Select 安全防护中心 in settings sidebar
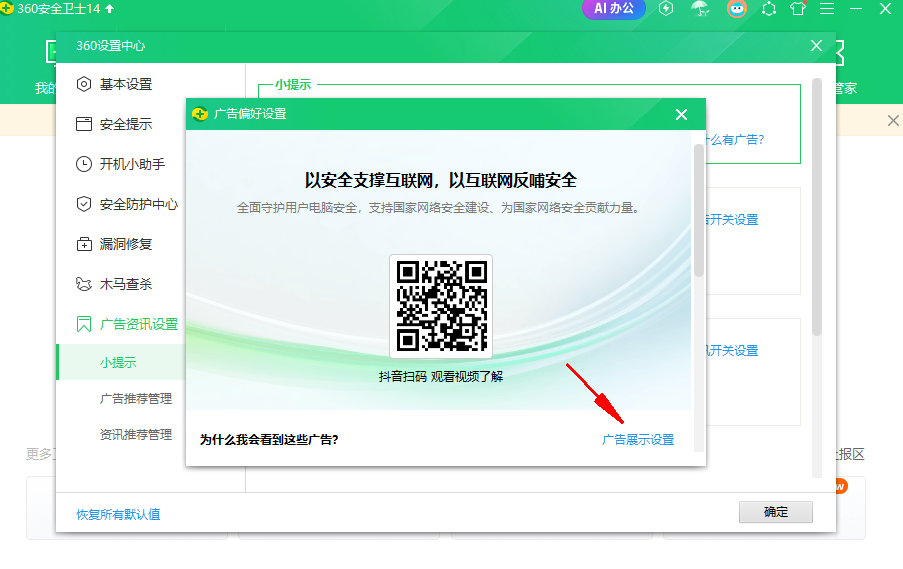This screenshot has height=569, width=903. point(138,204)
